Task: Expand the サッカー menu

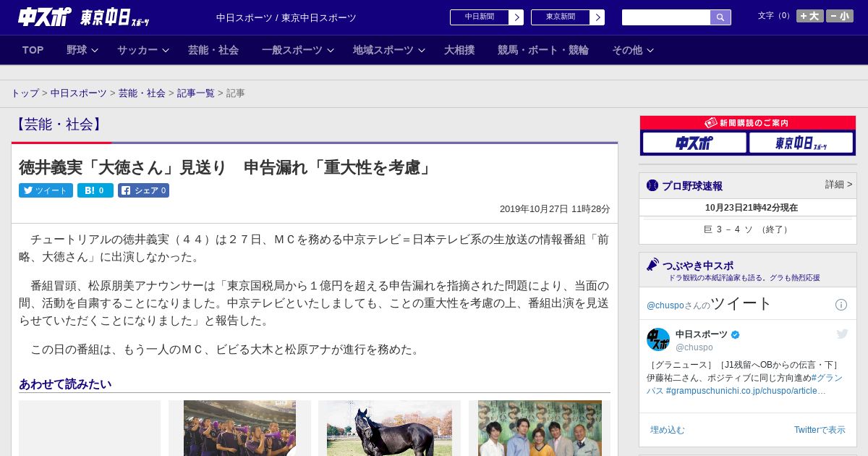Action: (143, 50)
